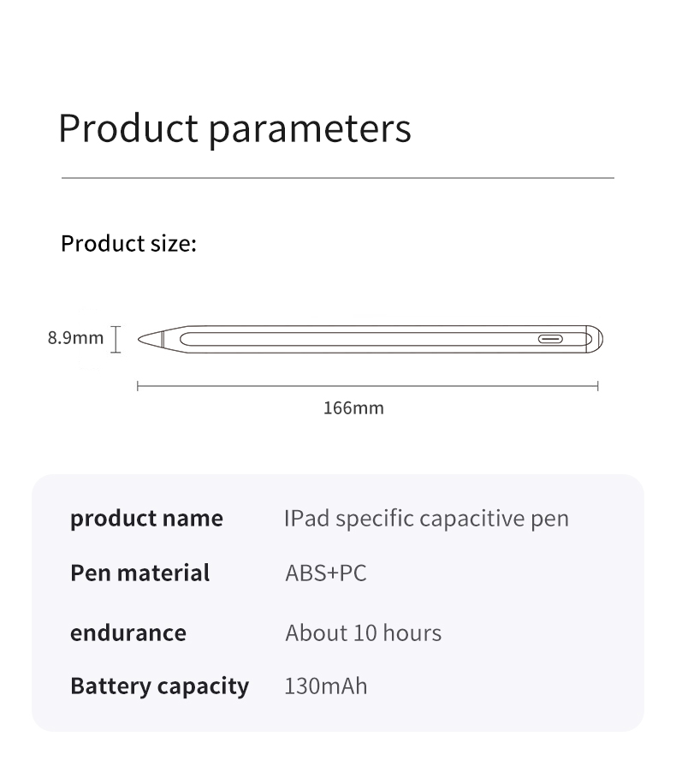This screenshot has width=676, height=784.
Task: Click the Product parameters heading
Action: pos(234,128)
